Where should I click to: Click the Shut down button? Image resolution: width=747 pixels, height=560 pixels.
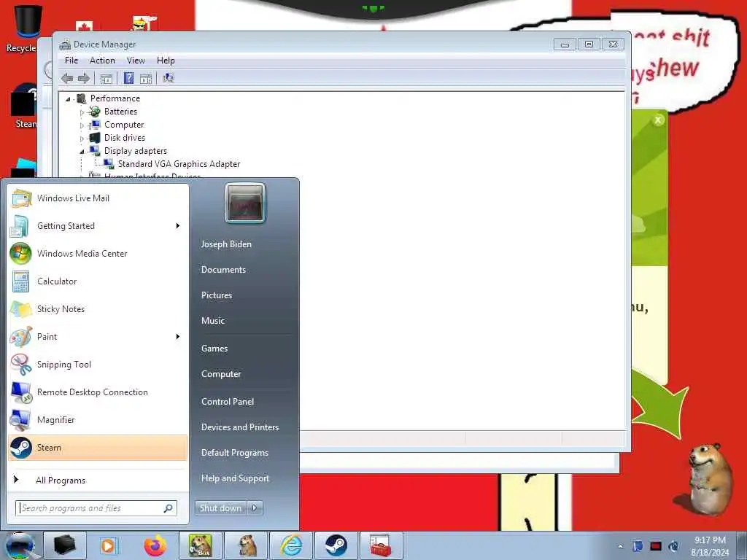click(220, 508)
